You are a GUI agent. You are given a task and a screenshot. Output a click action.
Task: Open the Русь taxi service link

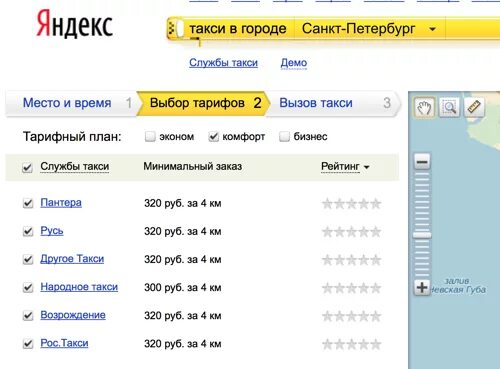pos(52,231)
